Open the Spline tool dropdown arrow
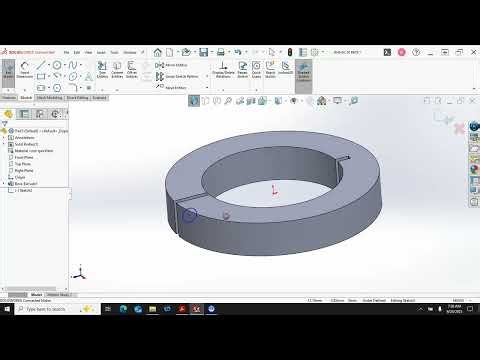 (80, 65)
